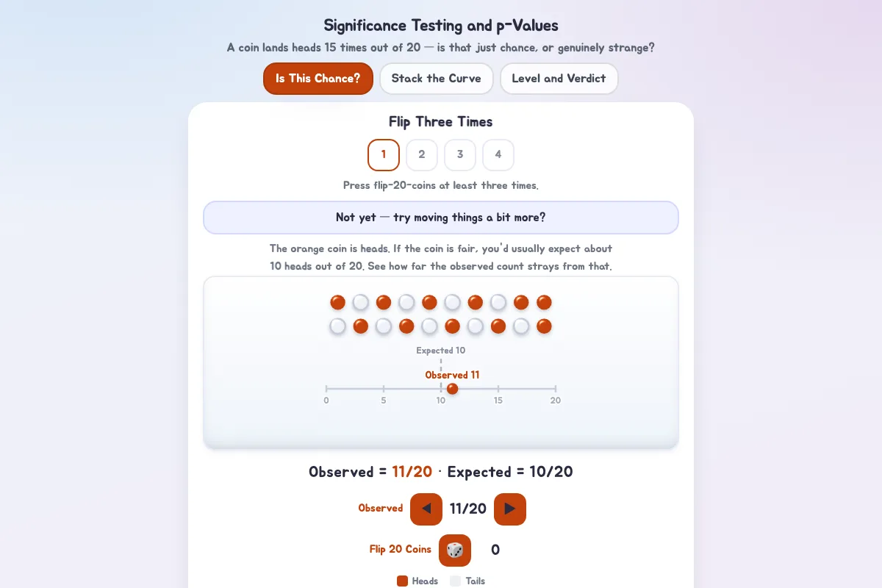Viewport: 882px width, 588px height.
Task: Click the Heads legend swatch
Action: [x=402, y=581]
